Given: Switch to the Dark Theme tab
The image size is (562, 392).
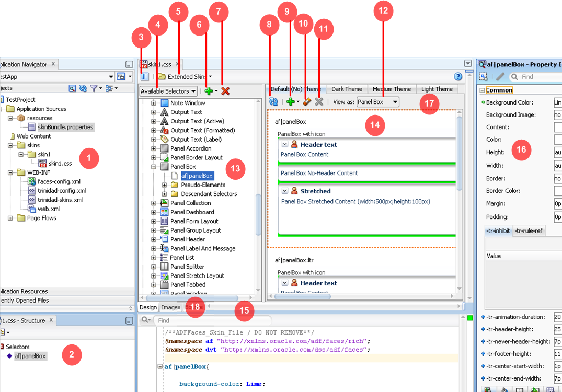Looking at the screenshot, I should [347, 89].
